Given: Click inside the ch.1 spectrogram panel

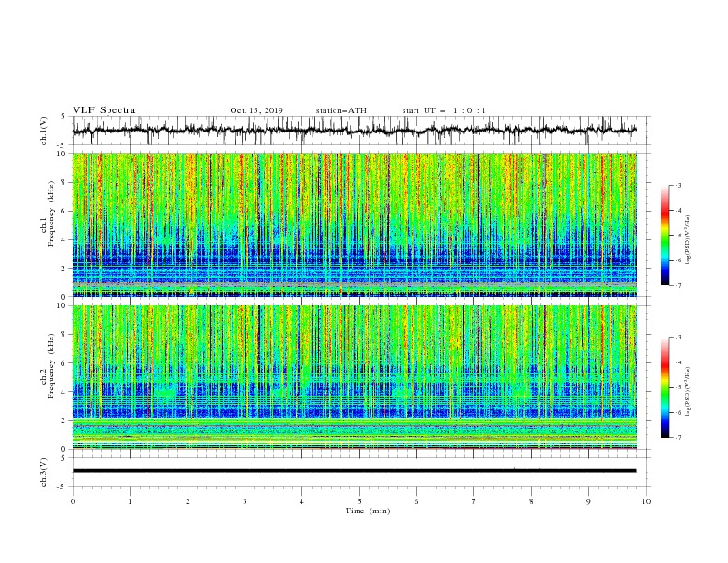Looking at the screenshot, I should tap(355, 224).
